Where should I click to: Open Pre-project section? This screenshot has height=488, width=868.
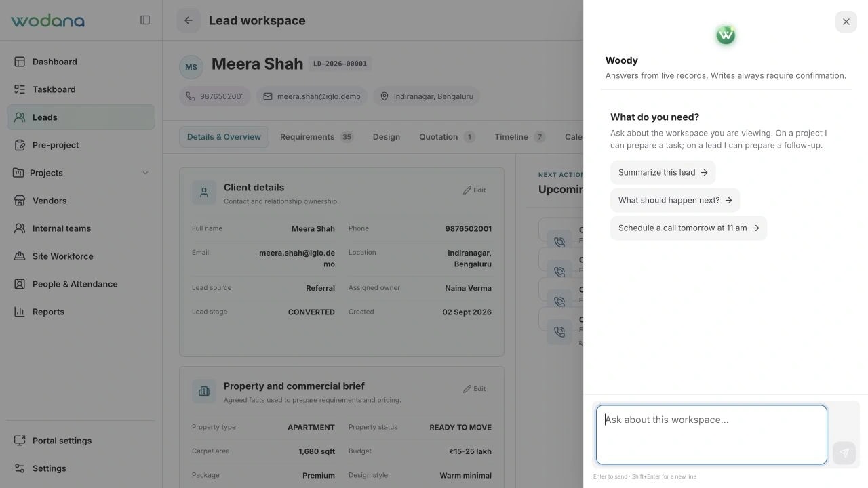(81, 145)
